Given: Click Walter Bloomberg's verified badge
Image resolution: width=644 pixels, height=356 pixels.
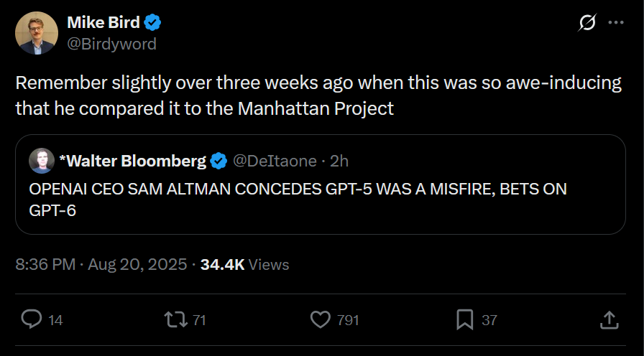Looking at the screenshot, I should point(219,161).
